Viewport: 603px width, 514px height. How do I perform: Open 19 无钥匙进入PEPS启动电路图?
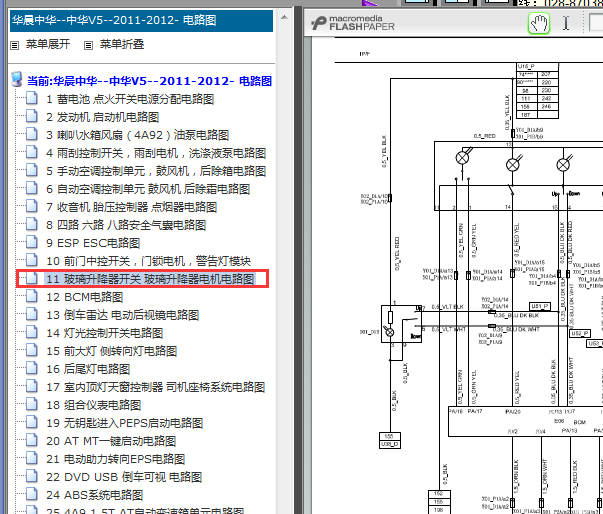(x=125, y=423)
